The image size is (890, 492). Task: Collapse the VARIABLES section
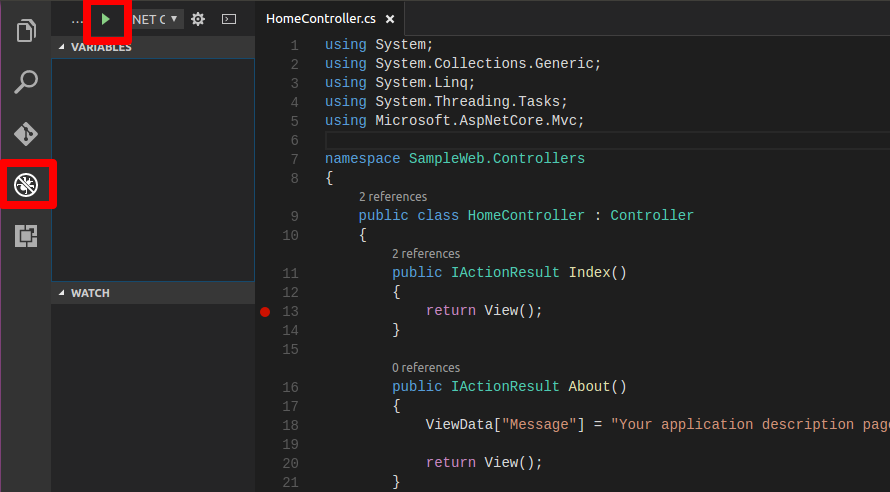153,47
